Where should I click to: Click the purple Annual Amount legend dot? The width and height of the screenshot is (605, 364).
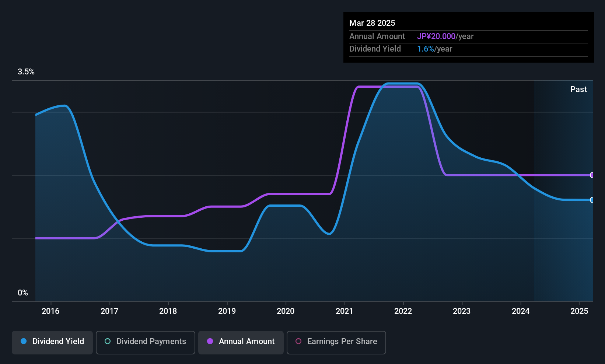click(210, 341)
